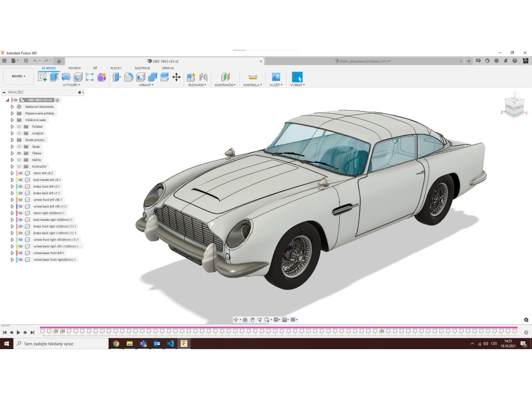
Task: Click the Offset Plane construction icon
Action: tap(225, 77)
